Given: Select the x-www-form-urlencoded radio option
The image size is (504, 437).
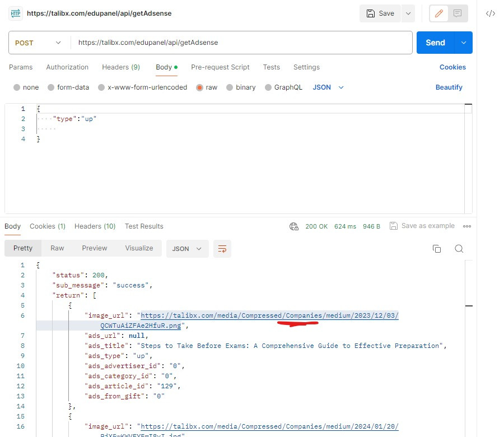Looking at the screenshot, I should 101,87.
